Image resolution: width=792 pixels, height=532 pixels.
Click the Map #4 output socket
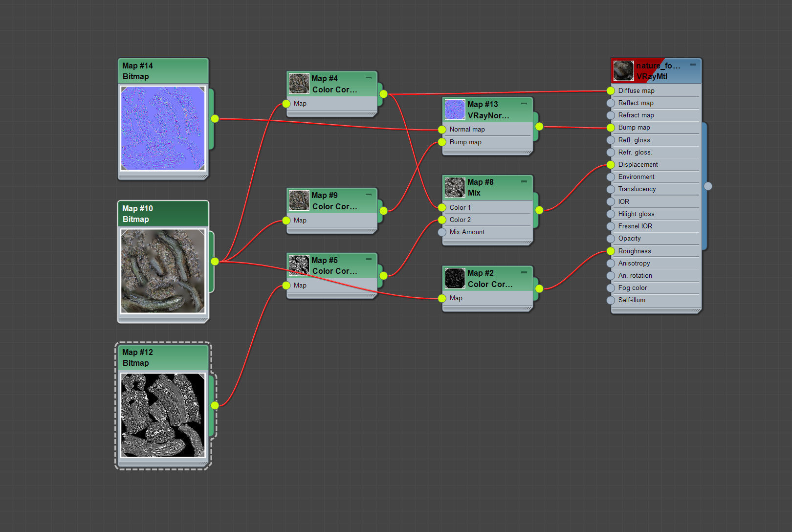click(383, 94)
